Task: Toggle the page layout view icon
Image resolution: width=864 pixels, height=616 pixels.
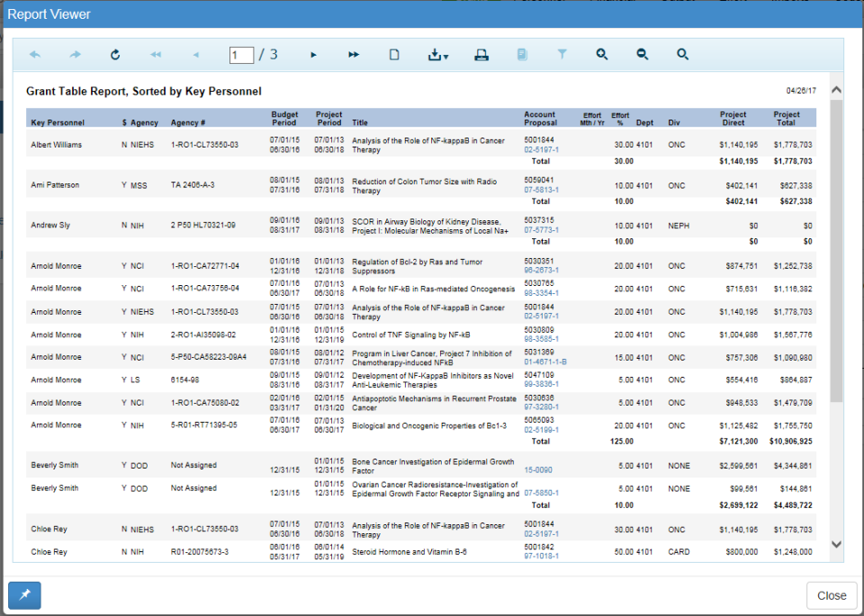Action: (x=394, y=54)
